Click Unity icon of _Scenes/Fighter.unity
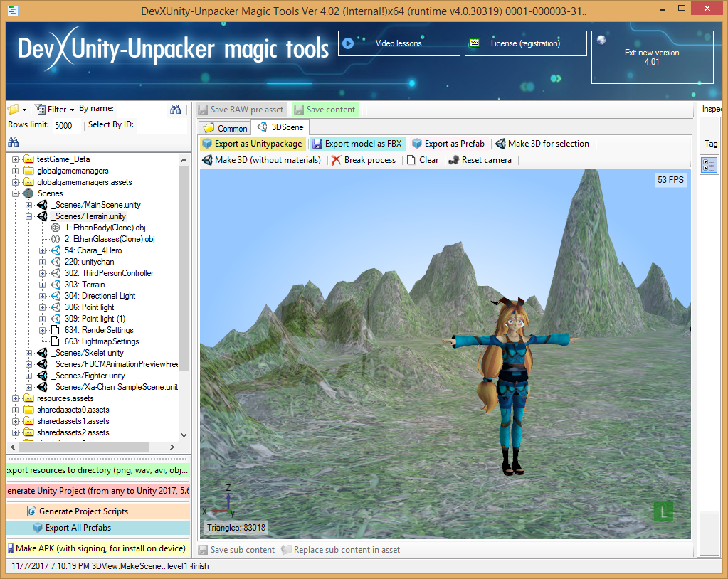The height and width of the screenshot is (579, 728). click(42, 376)
